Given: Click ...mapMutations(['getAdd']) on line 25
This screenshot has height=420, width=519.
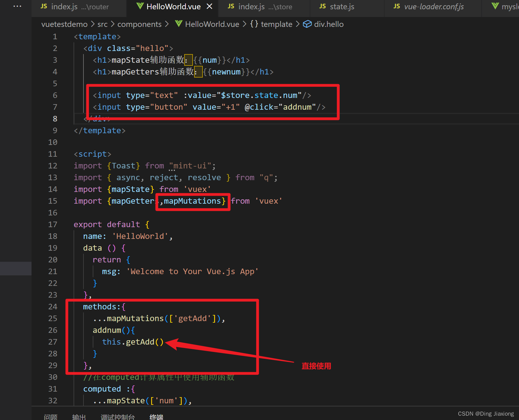Looking at the screenshot, I should click(x=157, y=319).
